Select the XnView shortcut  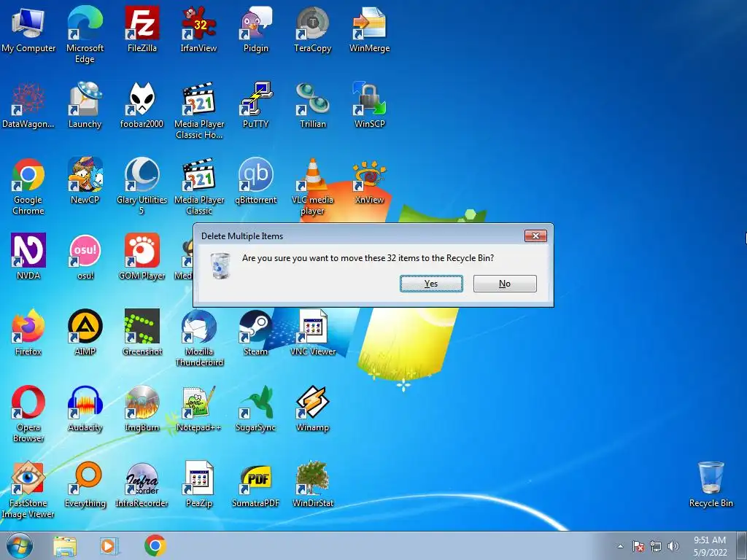pos(370,181)
